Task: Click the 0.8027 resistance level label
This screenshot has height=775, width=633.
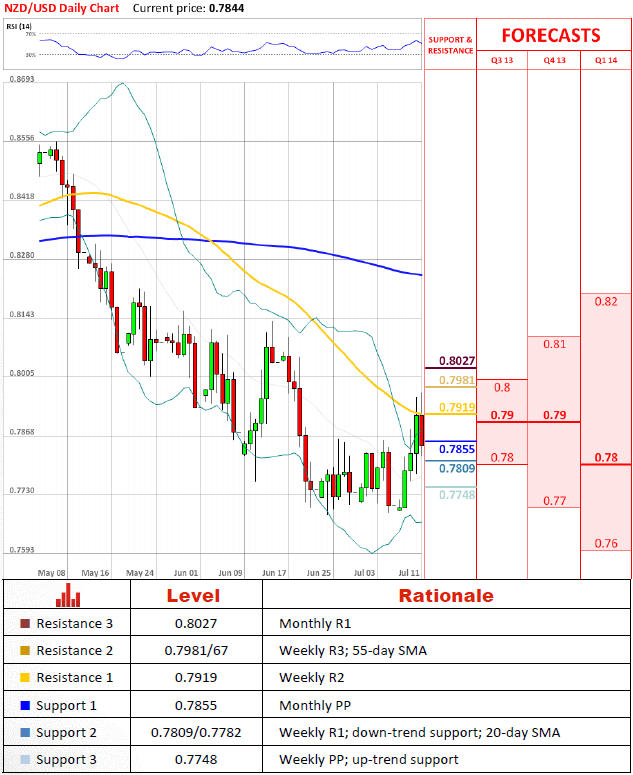Action: click(457, 361)
